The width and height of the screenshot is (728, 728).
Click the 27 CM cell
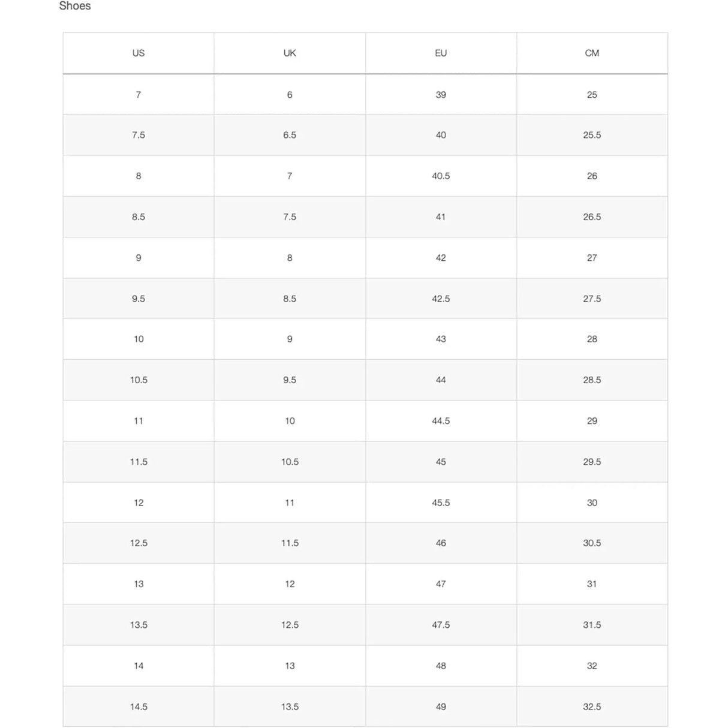(592, 258)
